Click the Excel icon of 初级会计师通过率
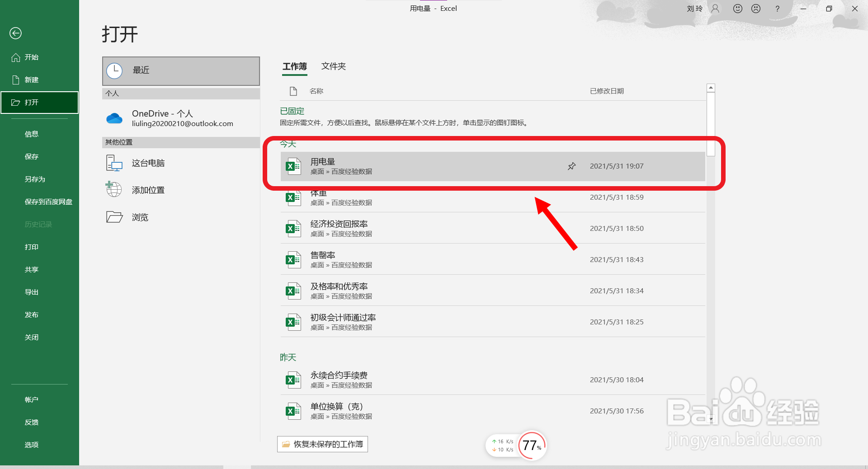 [x=293, y=322]
